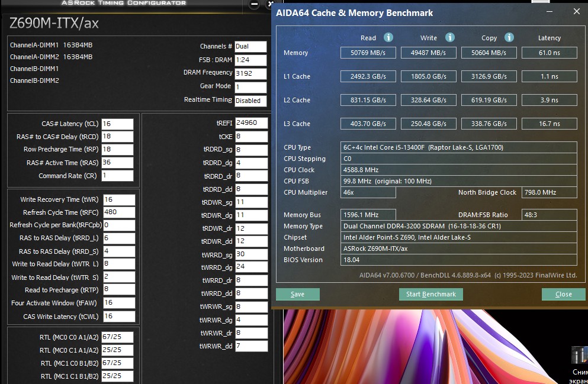Click the Memory Copy value 50604 MB/s
Screen dimensions: 588x384
click(x=489, y=53)
